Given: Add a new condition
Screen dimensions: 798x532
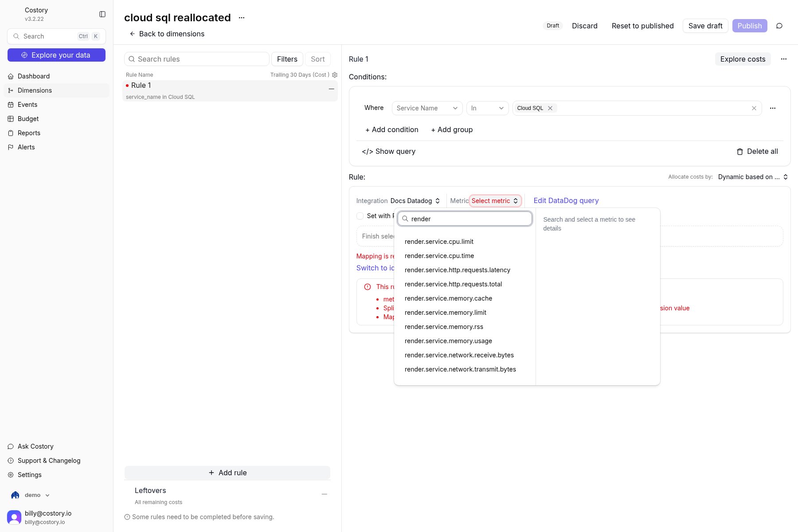Looking at the screenshot, I should coord(391,129).
